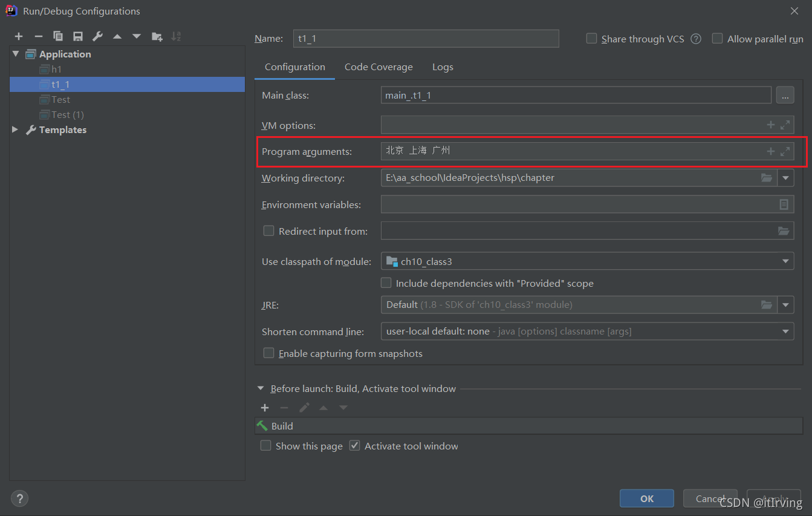Insert macro in Program arguments field
Screen dimensions: 812x516
pyautogui.click(x=771, y=151)
